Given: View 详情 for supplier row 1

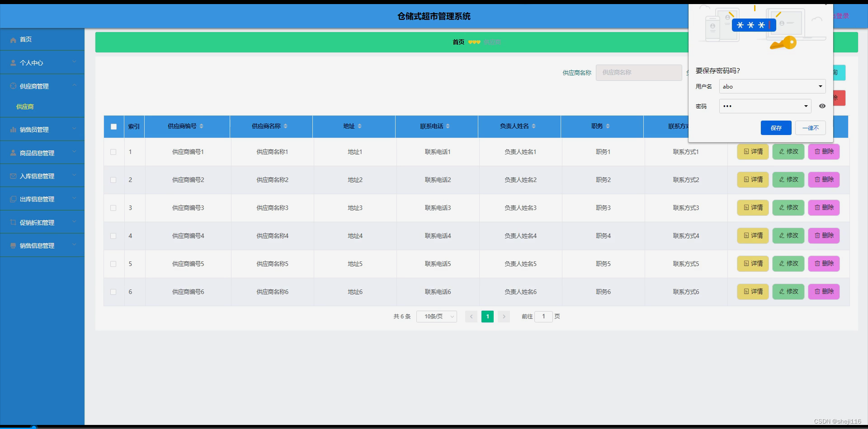Looking at the screenshot, I should [x=753, y=152].
